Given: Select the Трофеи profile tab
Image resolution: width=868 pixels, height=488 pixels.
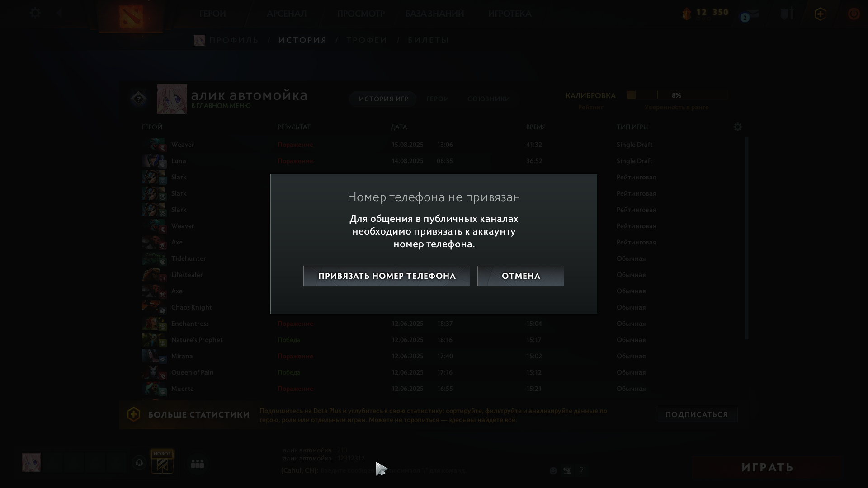Looking at the screenshot, I should pos(367,40).
